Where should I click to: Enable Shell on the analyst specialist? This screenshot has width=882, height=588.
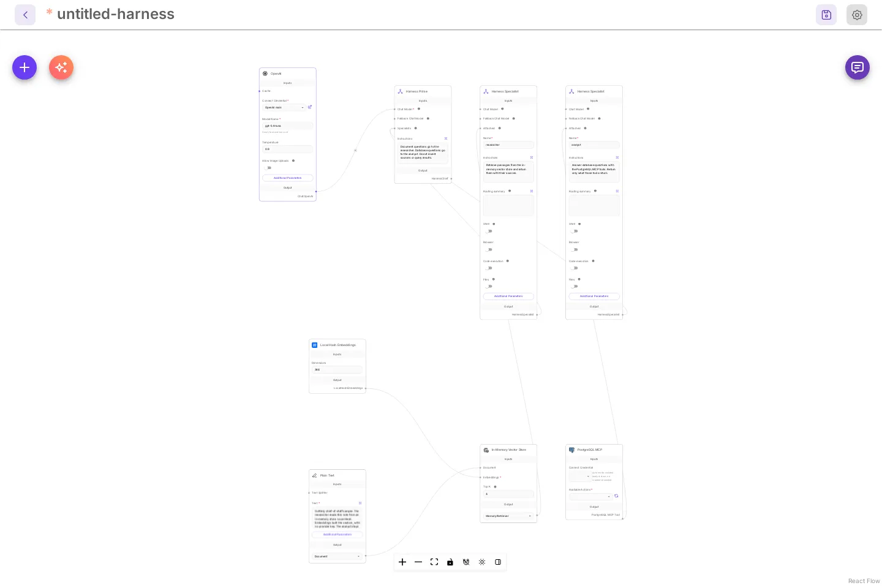[575, 232]
